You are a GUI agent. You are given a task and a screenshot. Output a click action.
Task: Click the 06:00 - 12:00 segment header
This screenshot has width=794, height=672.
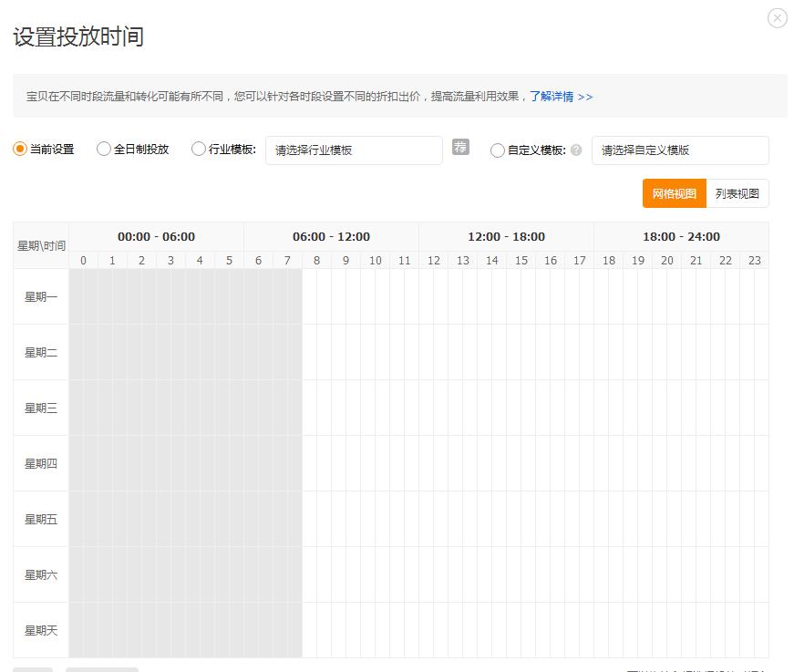click(x=330, y=235)
